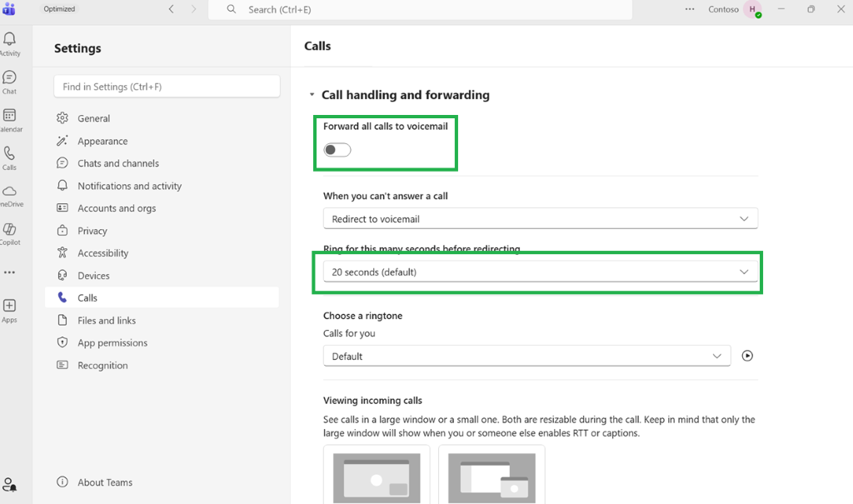Go forward with the right arrow
Image resolution: width=853 pixels, height=504 pixels.
193,9
